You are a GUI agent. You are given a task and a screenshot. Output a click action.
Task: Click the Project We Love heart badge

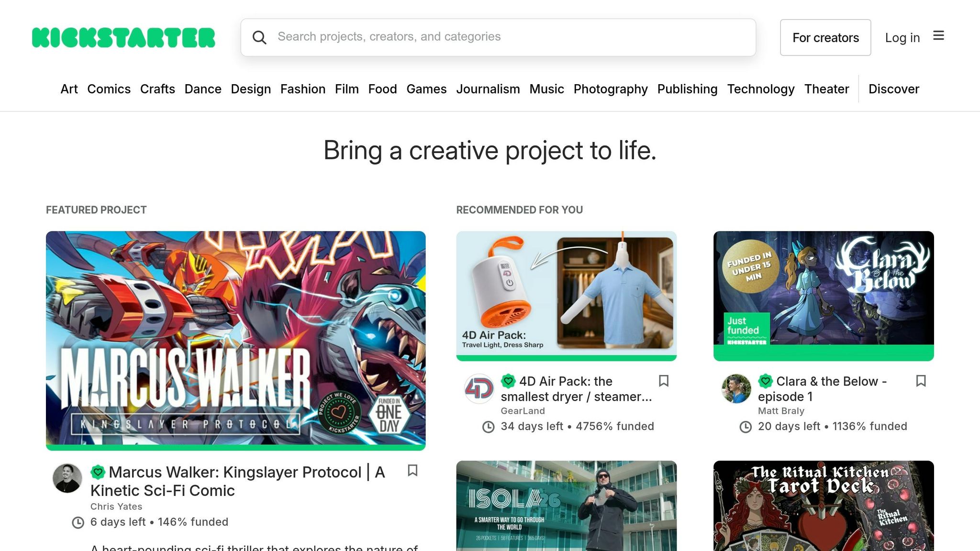340,411
